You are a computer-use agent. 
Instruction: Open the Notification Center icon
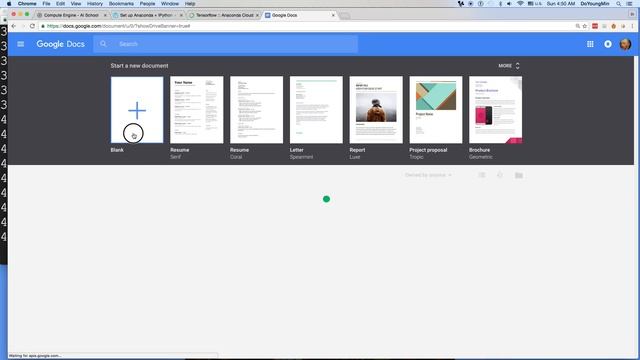coord(630,4)
